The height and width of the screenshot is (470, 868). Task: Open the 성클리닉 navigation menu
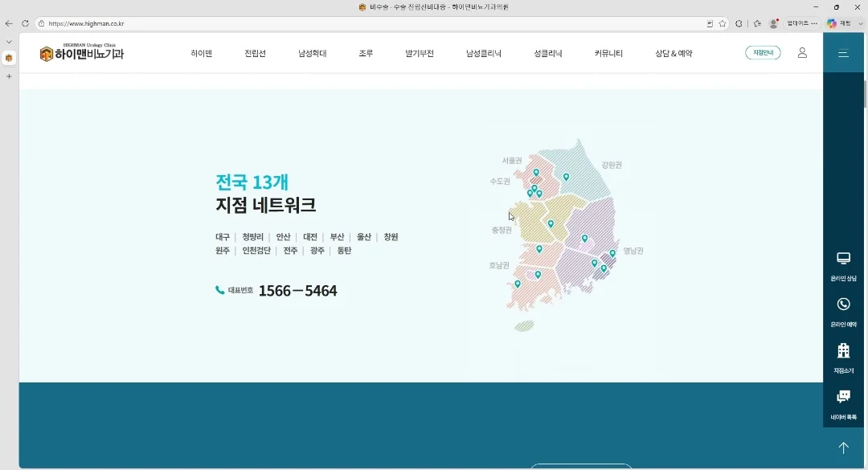(548, 54)
